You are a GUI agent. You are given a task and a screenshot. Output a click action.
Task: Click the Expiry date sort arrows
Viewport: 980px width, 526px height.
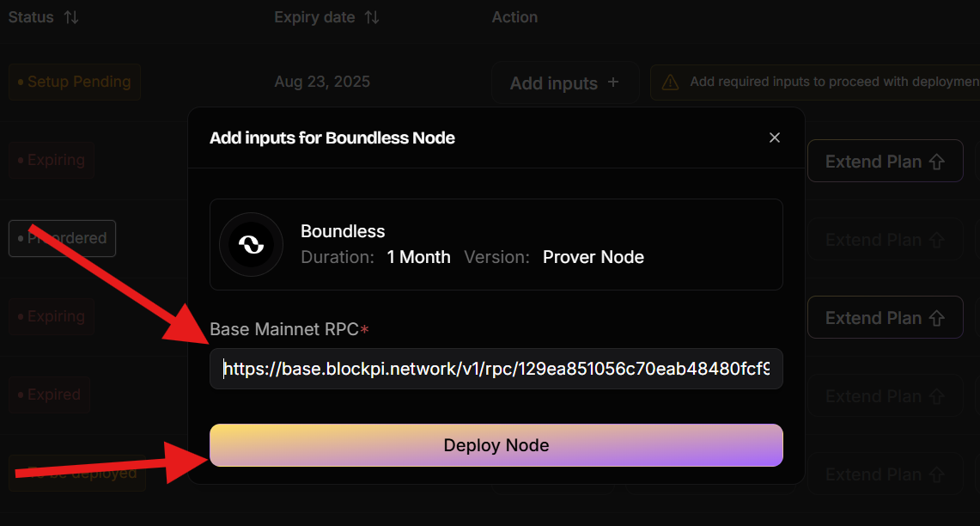click(372, 17)
